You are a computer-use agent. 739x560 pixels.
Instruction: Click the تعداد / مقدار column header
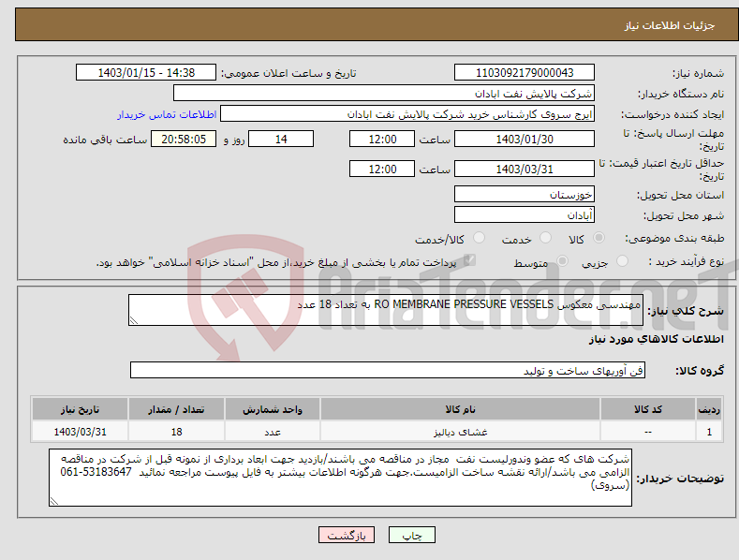(x=176, y=409)
